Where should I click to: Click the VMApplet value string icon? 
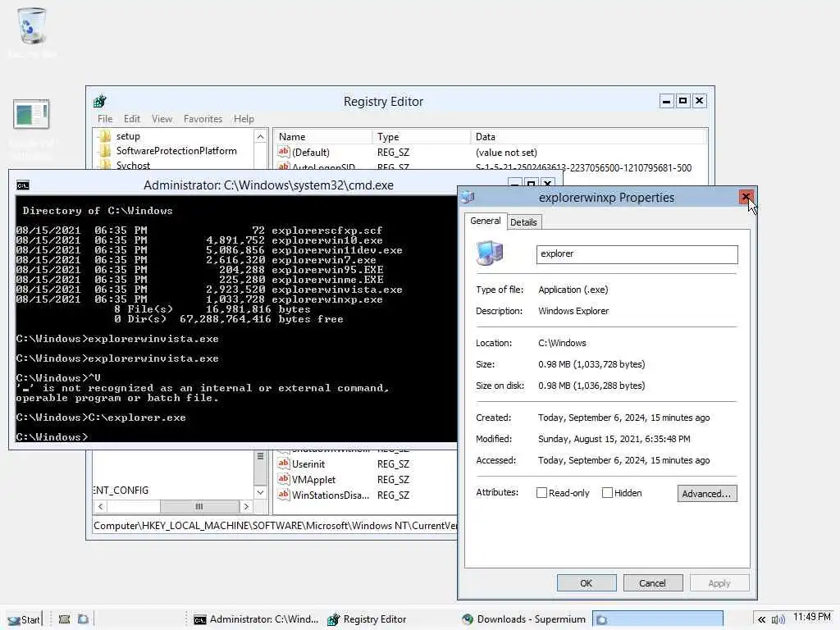[283, 479]
